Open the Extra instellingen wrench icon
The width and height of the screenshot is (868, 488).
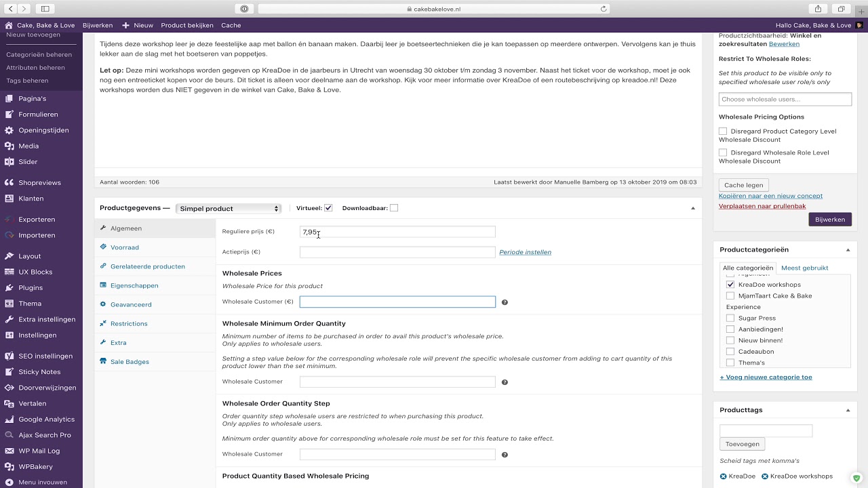(x=9, y=319)
